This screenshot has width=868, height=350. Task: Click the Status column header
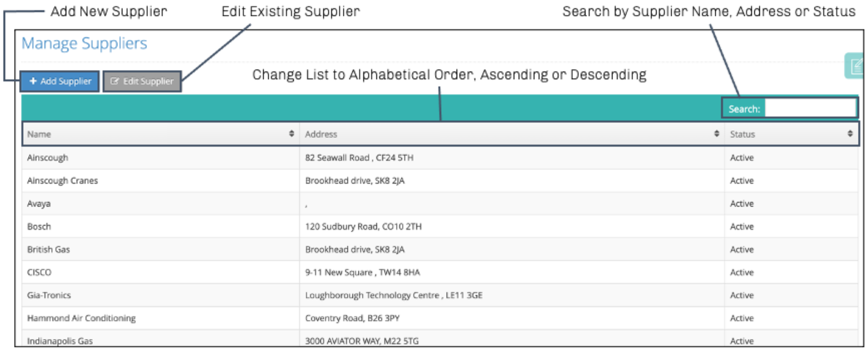(x=791, y=134)
